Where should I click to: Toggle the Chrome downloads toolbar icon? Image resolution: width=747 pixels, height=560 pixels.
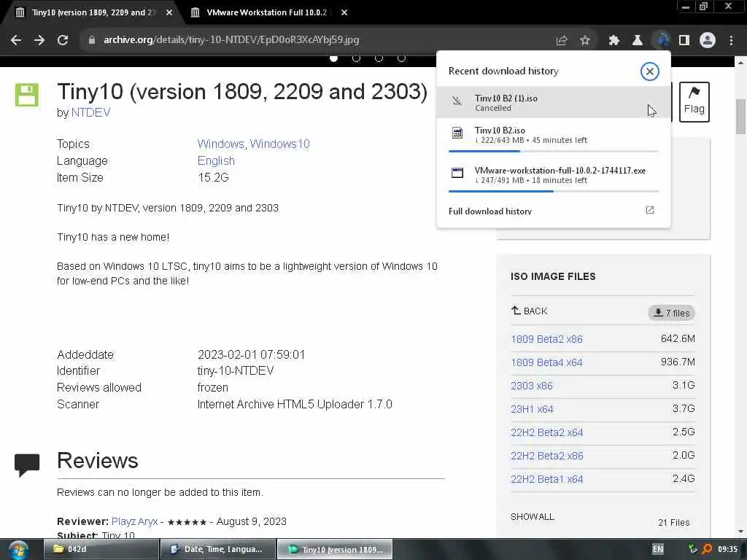(x=661, y=41)
